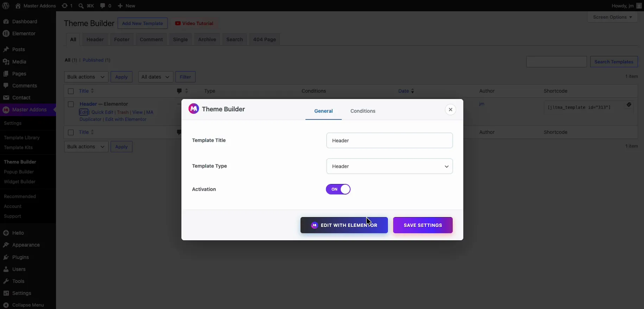Check the select-all checkbox in table header
The image size is (644, 309).
[x=71, y=91]
